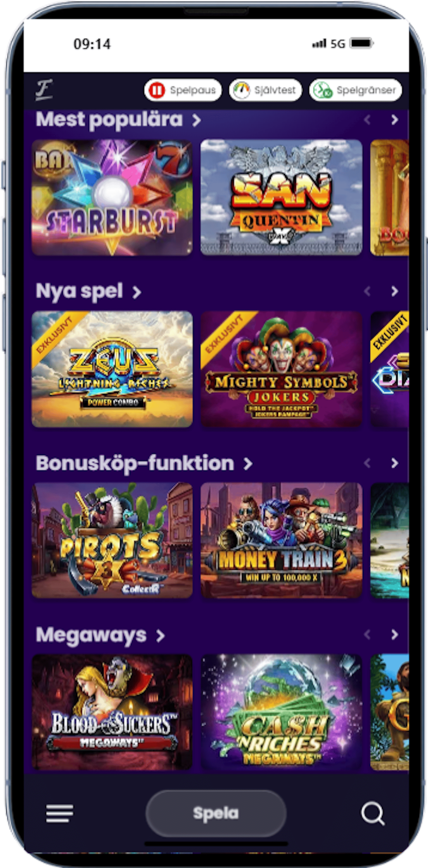
Task: Open Spelpaus pause icon button
Action: click(x=183, y=90)
